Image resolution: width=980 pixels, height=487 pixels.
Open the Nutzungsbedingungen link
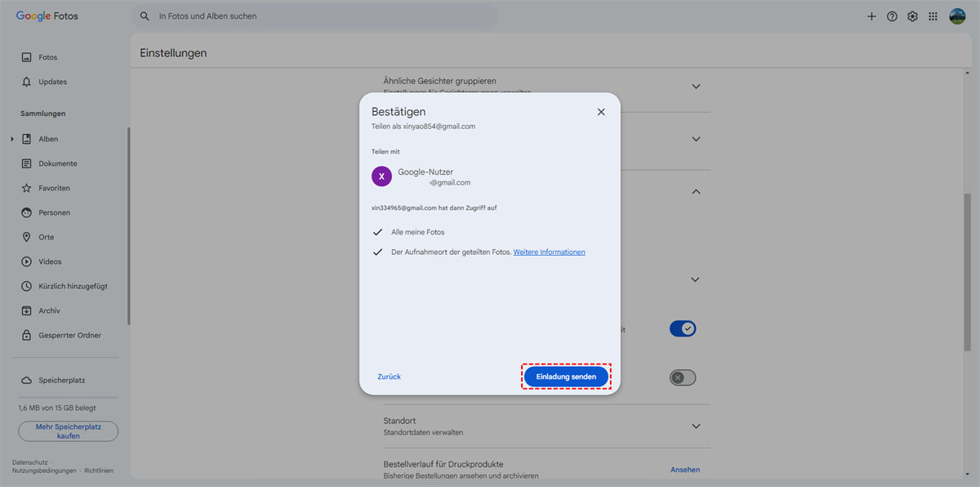coord(44,471)
